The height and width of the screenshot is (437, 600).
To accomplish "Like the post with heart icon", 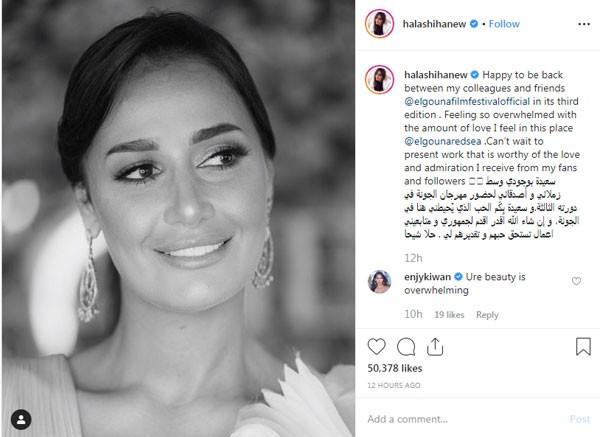I will (377, 347).
